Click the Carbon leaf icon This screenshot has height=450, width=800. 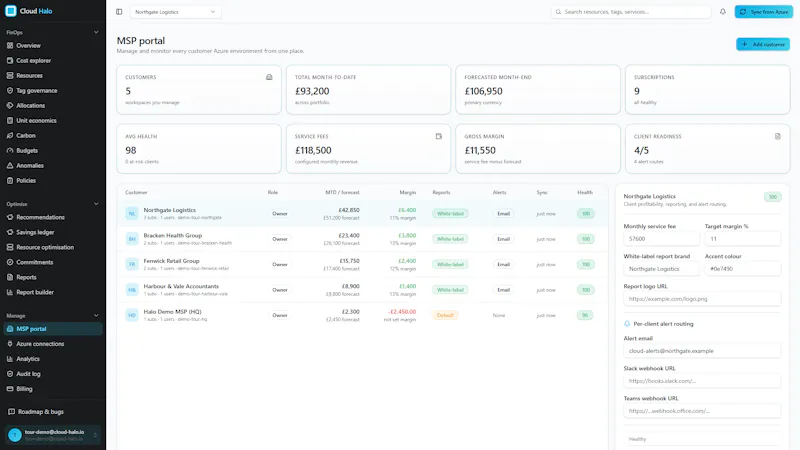[x=10, y=136]
